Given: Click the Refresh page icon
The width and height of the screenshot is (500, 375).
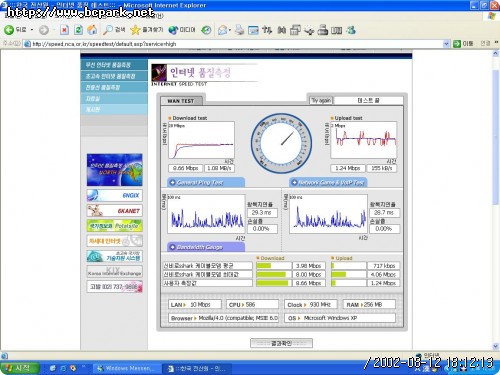Looking at the screenshot, I should (78, 30).
